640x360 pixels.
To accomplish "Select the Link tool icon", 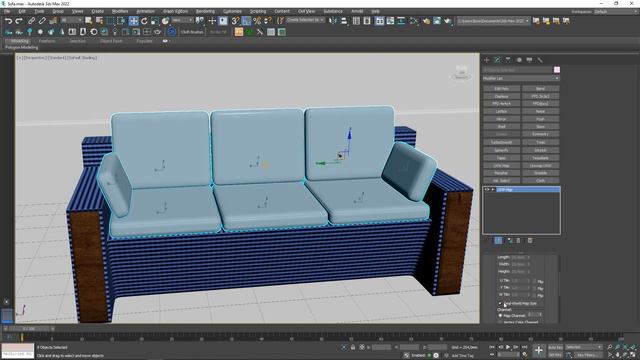I will pos(31,21).
